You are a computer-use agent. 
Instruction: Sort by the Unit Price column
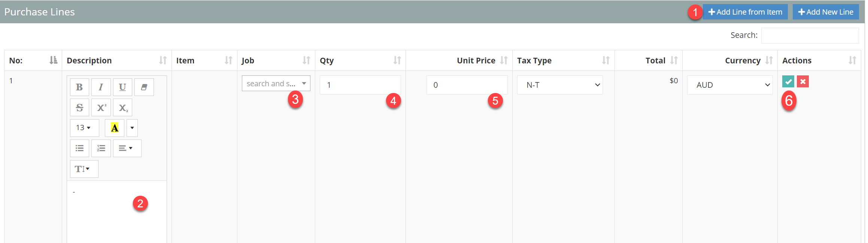pos(459,60)
